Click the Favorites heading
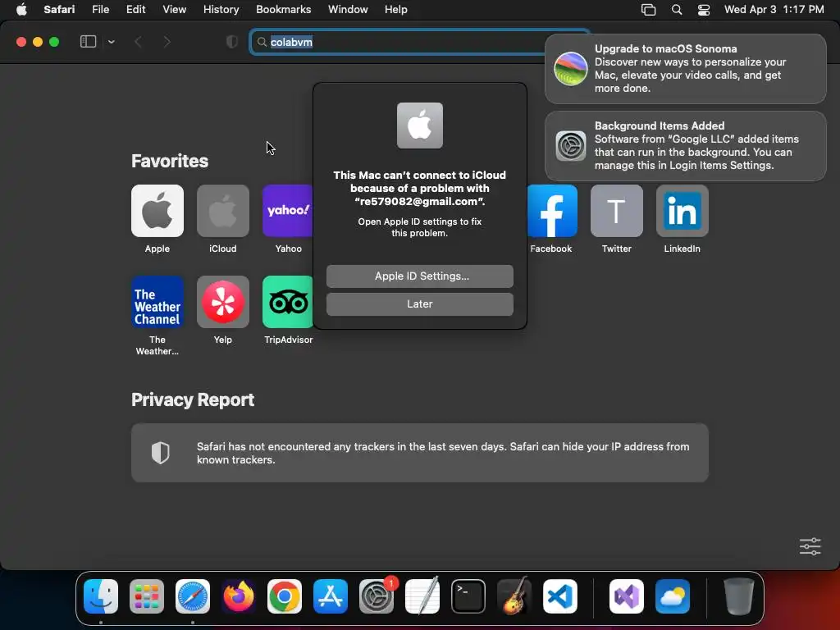 coord(170,162)
